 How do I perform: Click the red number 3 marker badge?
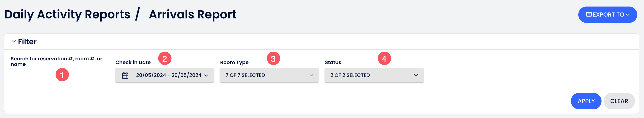tap(273, 59)
